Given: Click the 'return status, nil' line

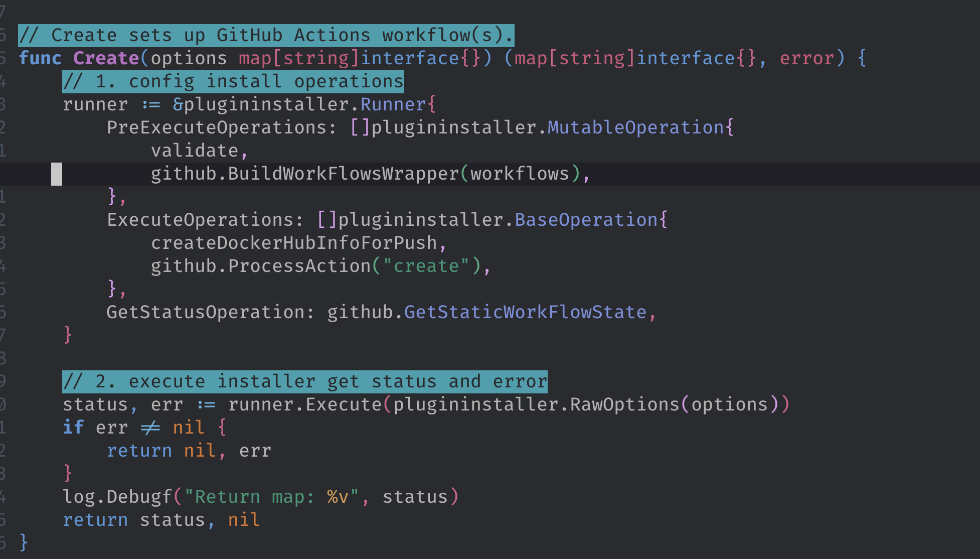Looking at the screenshot, I should (161, 520).
